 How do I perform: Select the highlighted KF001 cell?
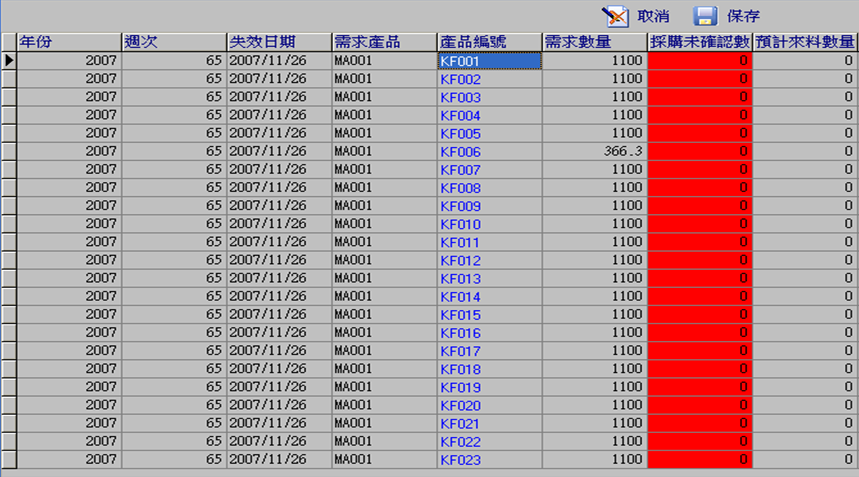pos(490,61)
